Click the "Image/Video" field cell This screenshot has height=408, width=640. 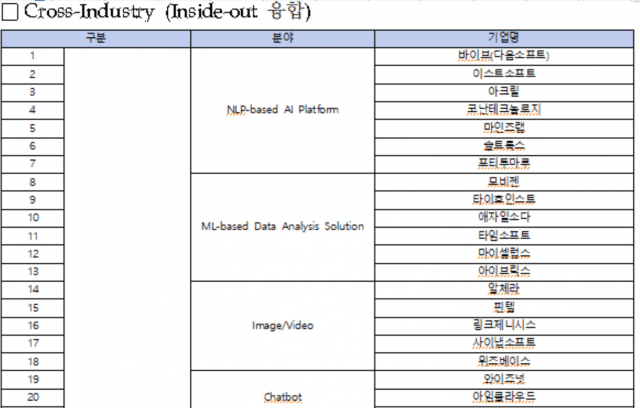pos(282,326)
